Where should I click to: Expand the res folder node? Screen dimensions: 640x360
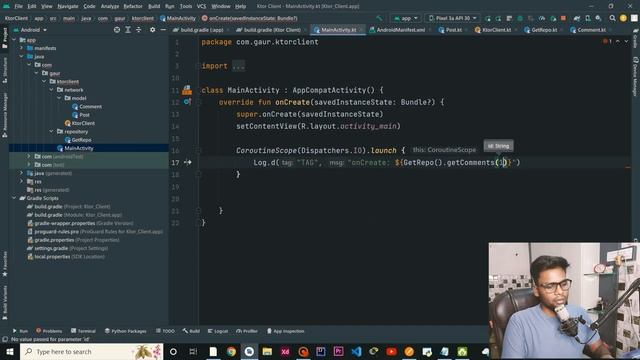click(x=22, y=181)
